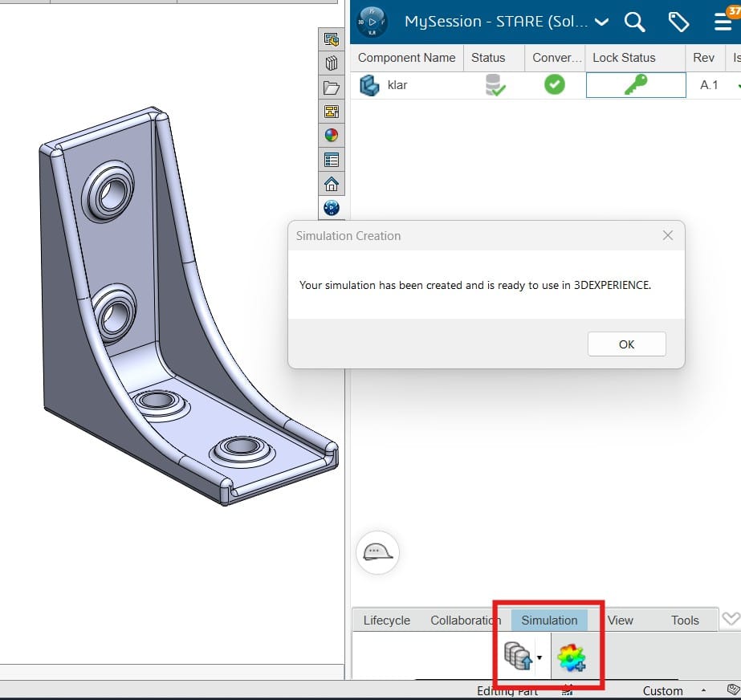Sort by Component Name column header
The width and height of the screenshot is (741, 700).
(406, 58)
